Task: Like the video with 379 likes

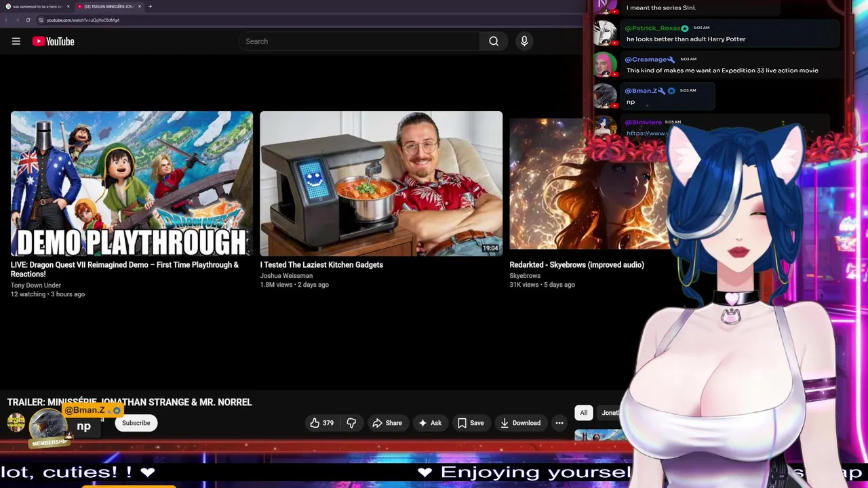Action: 322,423
